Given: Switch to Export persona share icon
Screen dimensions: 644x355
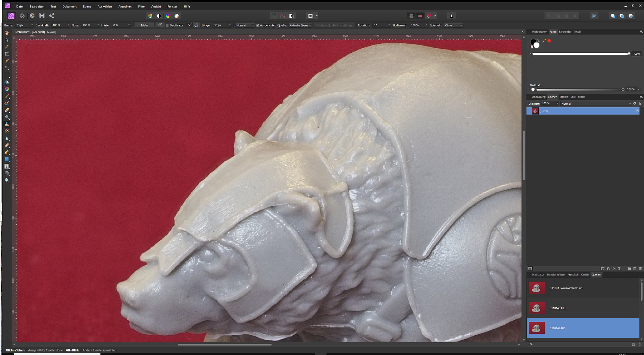Looking at the screenshot, I should pyautogui.click(x=52, y=15).
